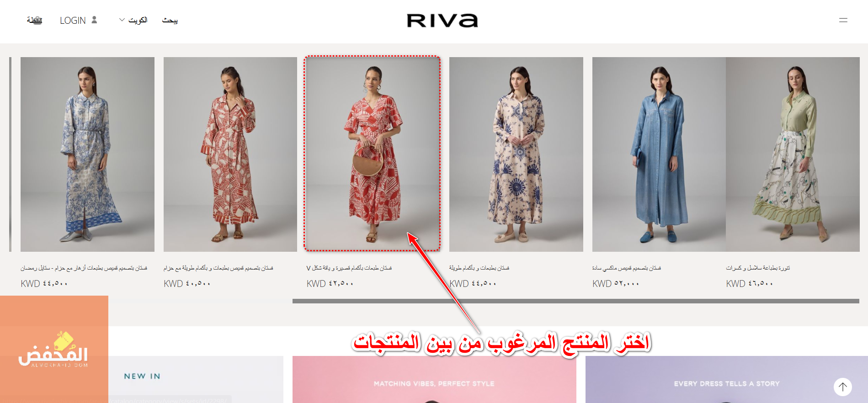Open the chain-print skirt product image
Image resolution: width=868 pixels, height=403 pixels.
coord(793,154)
